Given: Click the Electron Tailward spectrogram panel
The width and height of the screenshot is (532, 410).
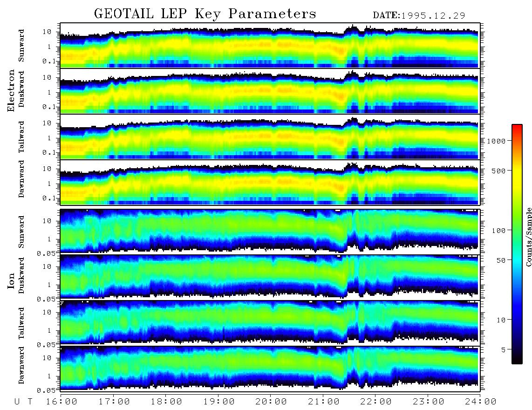Looking at the screenshot, I should 270,137.
